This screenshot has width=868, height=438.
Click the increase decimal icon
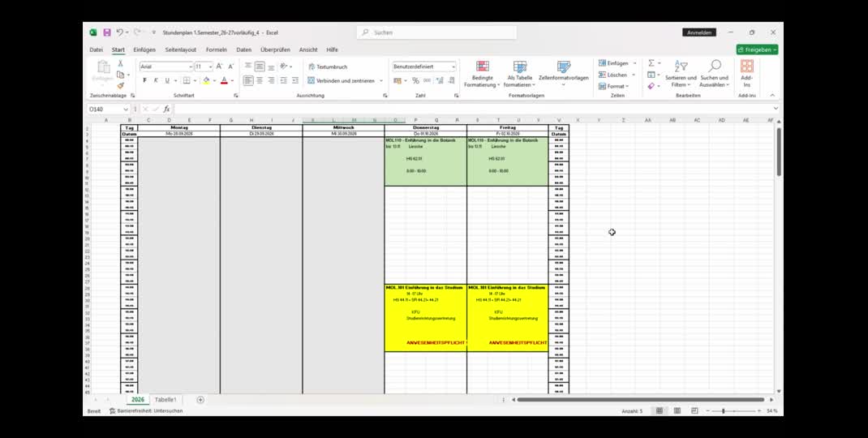pos(440,81)
